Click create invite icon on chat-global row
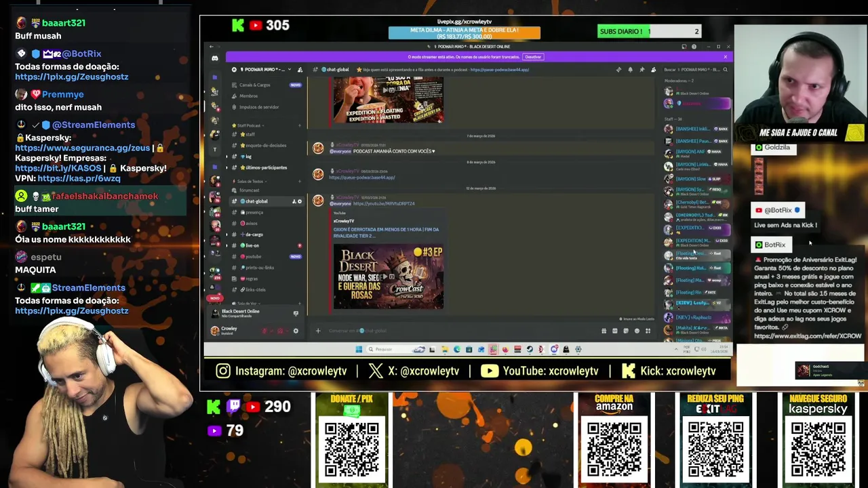 coord(294,201)
